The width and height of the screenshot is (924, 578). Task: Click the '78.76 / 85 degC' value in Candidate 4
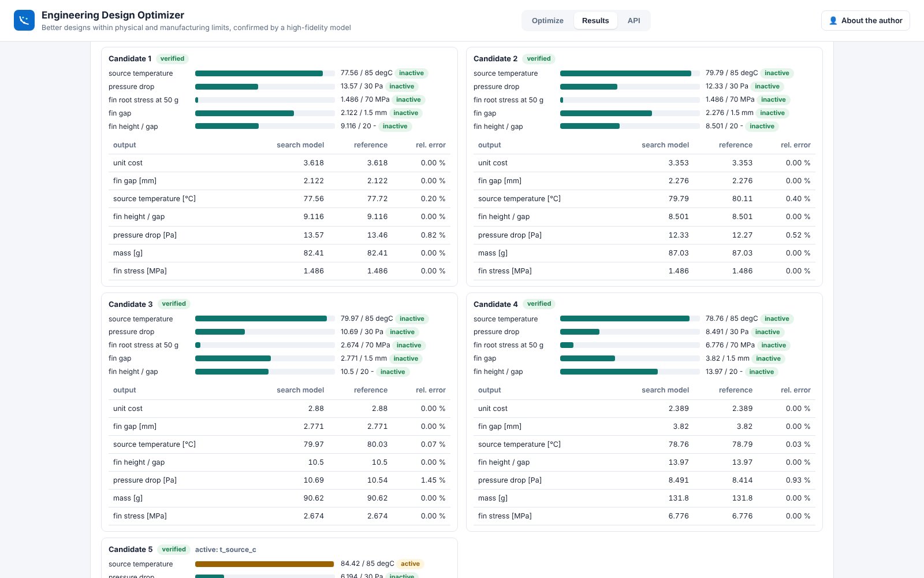732,318
